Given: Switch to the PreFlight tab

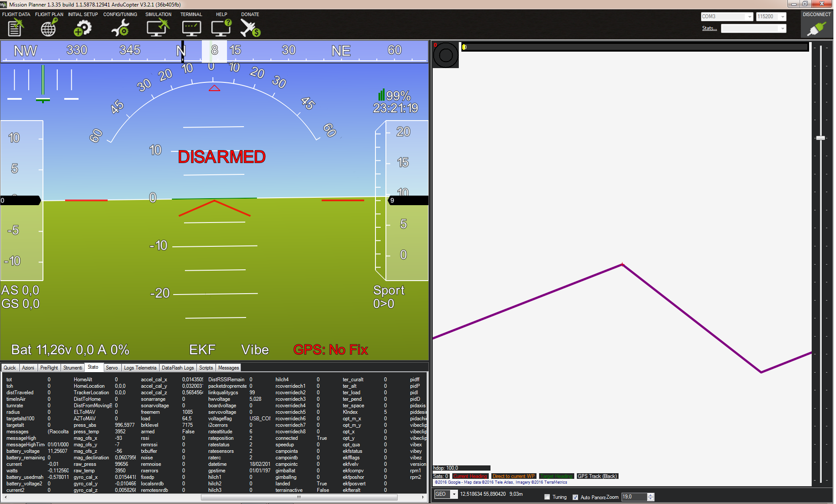Looking at the screenshot, I should [49, 368].
